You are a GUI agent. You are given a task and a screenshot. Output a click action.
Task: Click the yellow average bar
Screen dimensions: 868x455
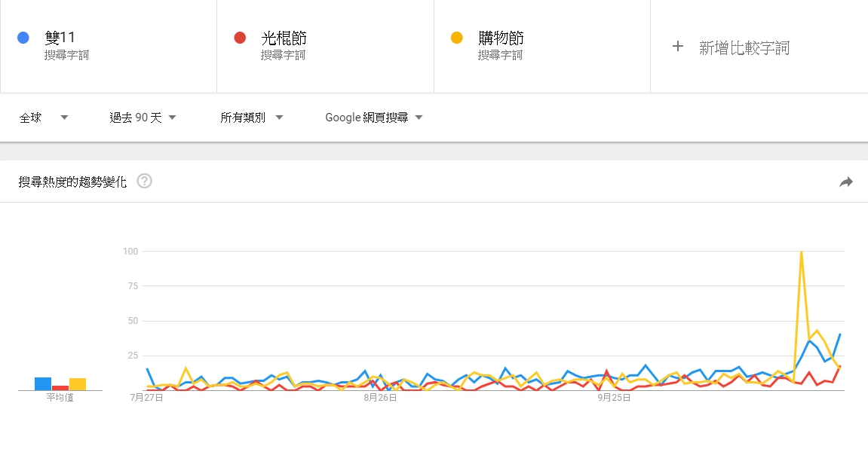pos(78,384)
